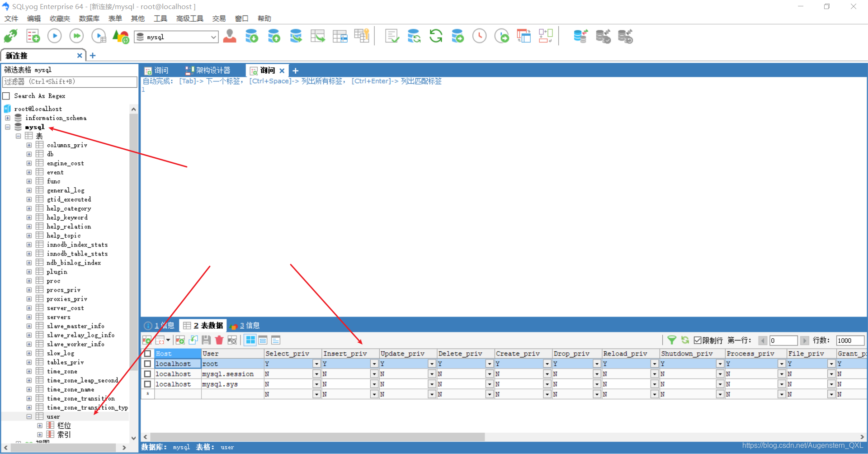Click the format query checkmark icon
This screenshot has width=868, height=454.
click(392, 36)
